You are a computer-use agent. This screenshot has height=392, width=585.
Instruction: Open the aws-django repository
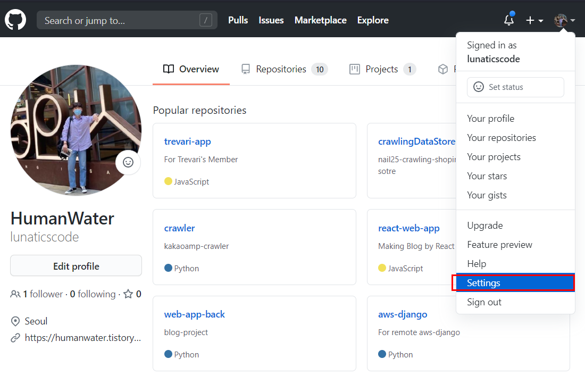coord(403,314)
